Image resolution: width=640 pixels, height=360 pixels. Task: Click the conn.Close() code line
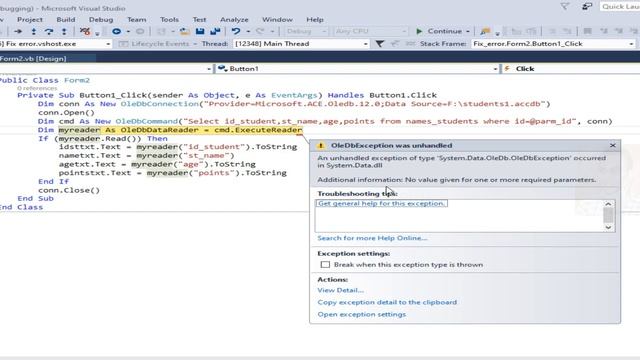tap(69, 190)
